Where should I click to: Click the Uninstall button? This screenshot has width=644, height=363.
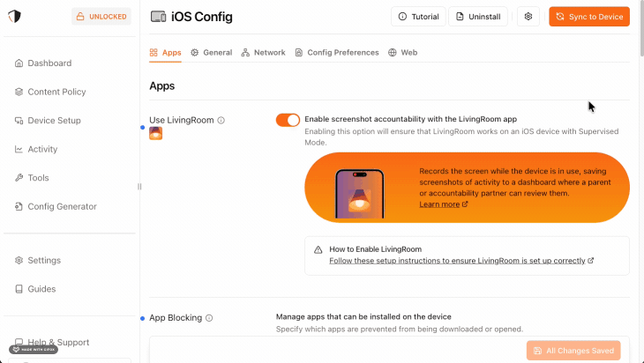[x=477, y=17]
